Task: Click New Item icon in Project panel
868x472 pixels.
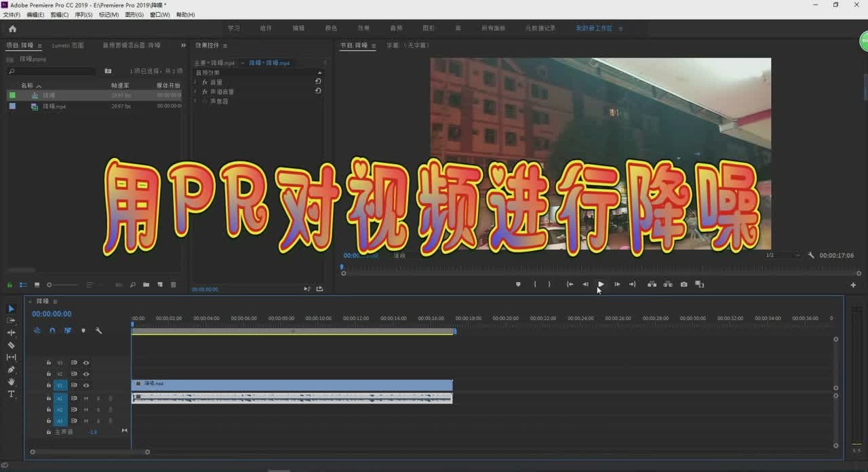Action: click(160, 285)
